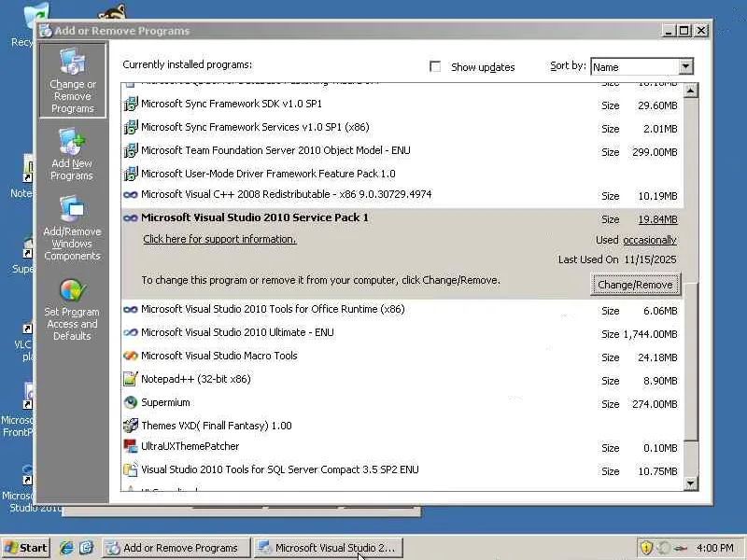747x560 pixels.
Task: Switch to Microsoft Visual Studio 2... taskbar button
Action: [x=329, y=548]
